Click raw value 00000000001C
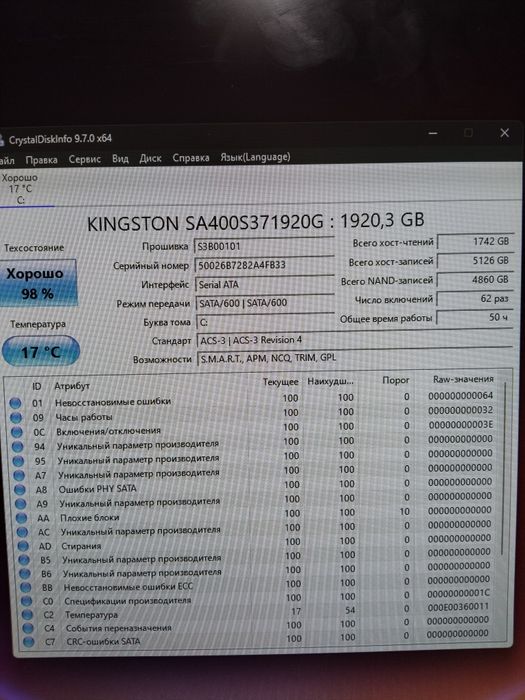 458,594
